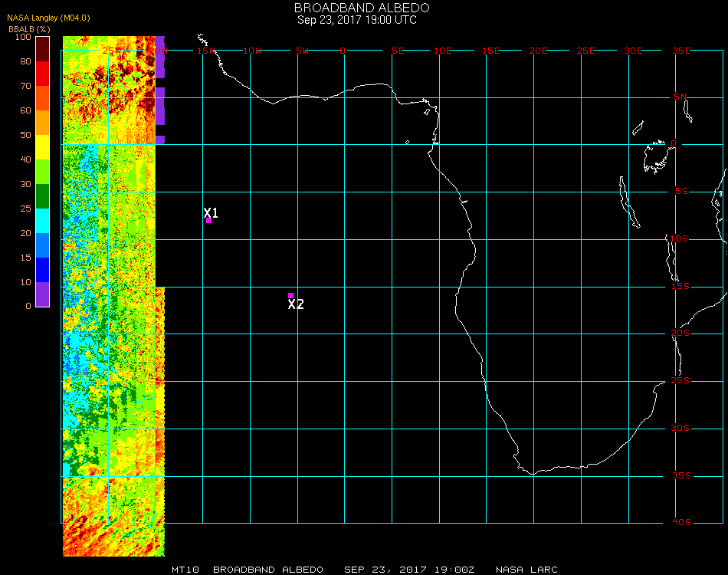Viewport: 728px width, 575px height.
Task: Click the dark green 25–30% legend swatch
Action: coord(43,196)
